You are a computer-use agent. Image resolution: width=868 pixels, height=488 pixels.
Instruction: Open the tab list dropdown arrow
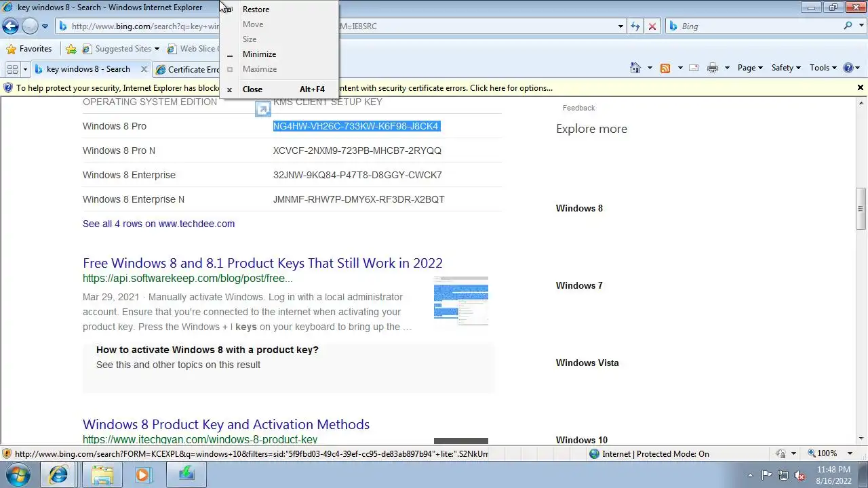pos(25,69)
